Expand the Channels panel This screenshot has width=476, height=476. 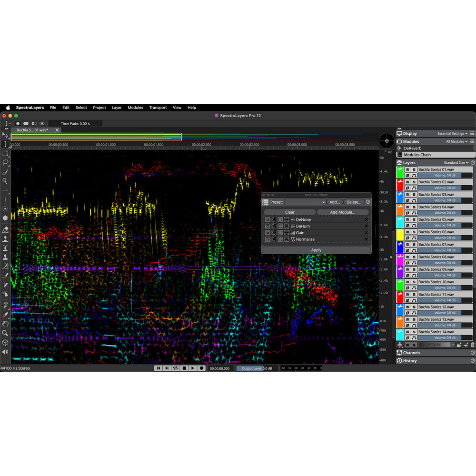pyautogui.click(x=411, y=353)
